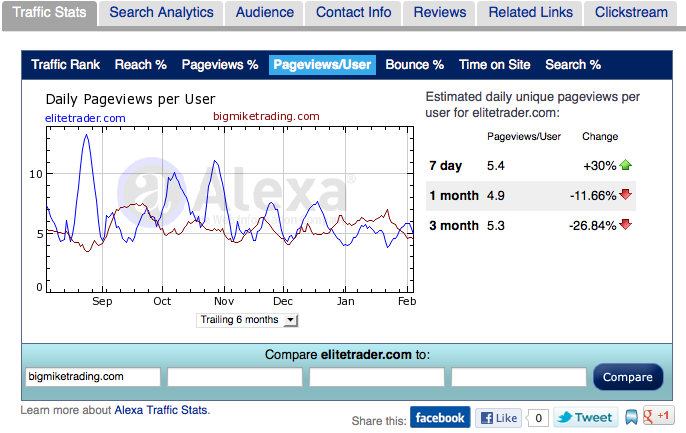Click the -11.66% change value
The width and height of the screenshot is (686, 433).
click(x=593, y=196)
